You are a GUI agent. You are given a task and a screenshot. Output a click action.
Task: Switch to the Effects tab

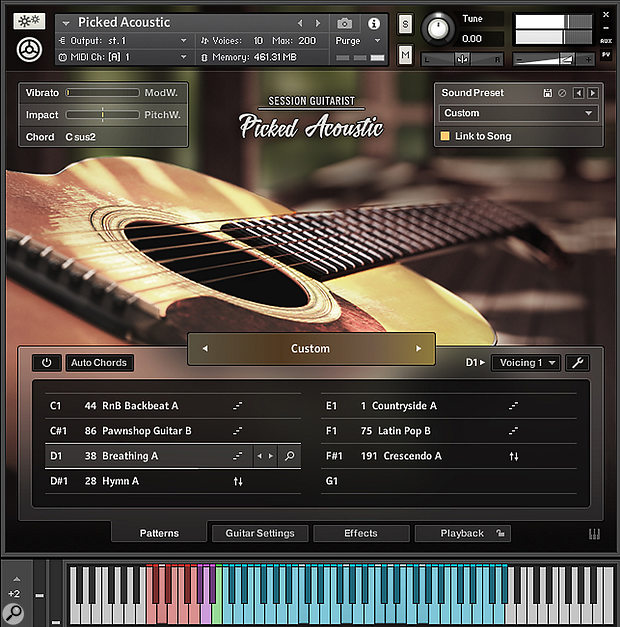coord(361,533)
